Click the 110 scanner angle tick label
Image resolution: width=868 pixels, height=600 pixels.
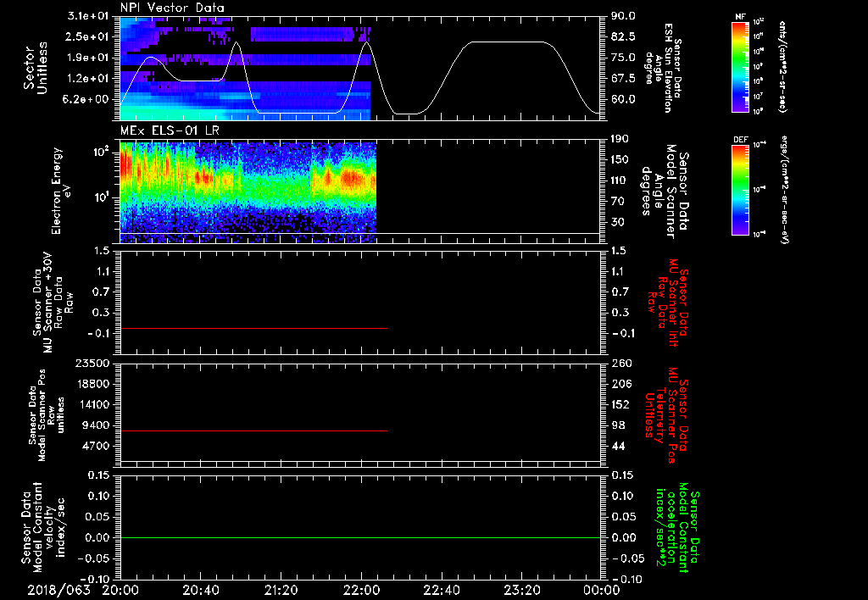(619, 181)
